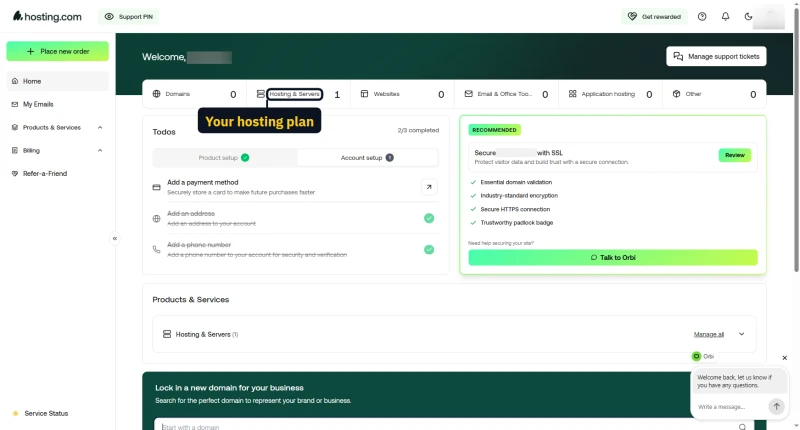
Task: Click Email & Office envelope icon
Action: (x=468, y=94)
